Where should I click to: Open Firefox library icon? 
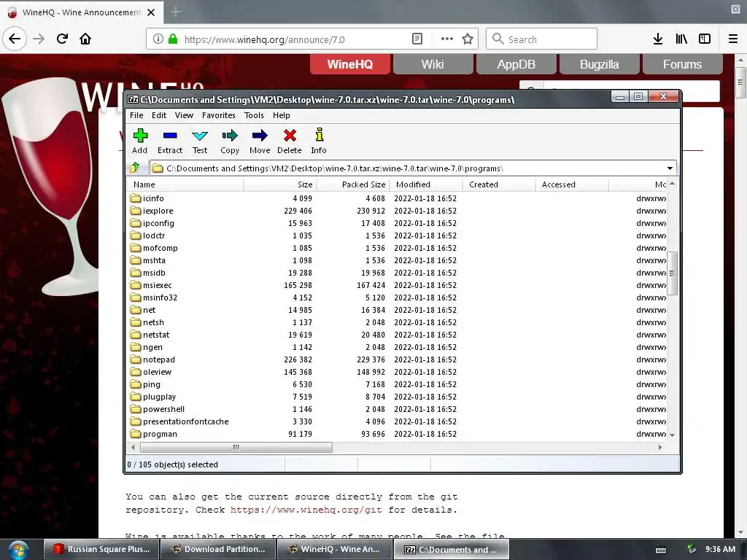[x=681, y=39]
